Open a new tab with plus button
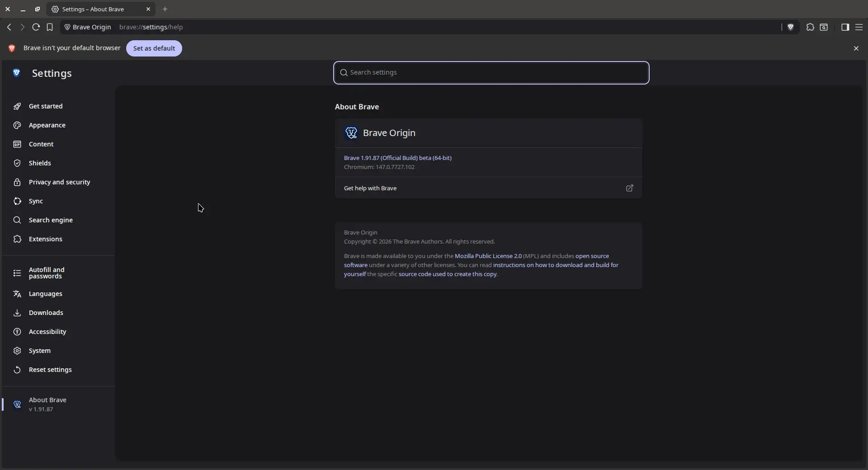Viewport: 868px width, 470px height. point(165,9)
